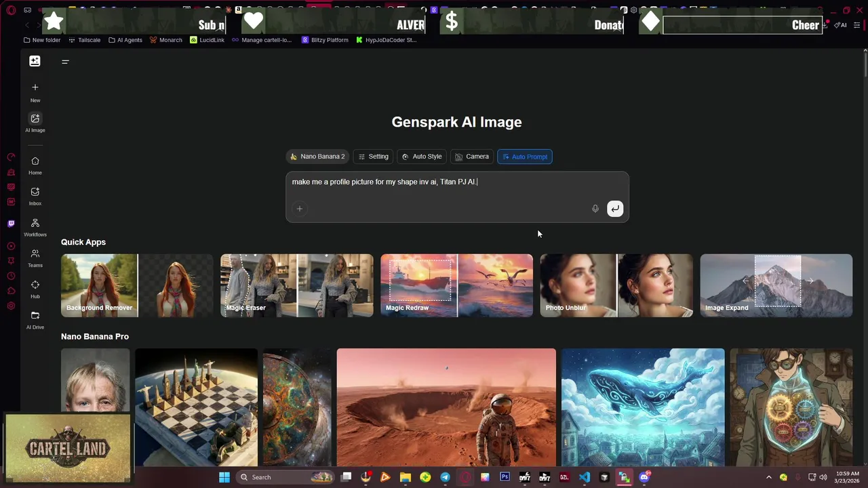Screen dimensions: 868x488
Task: Click the Opera menu logo at top left
Action: (11, 10)
